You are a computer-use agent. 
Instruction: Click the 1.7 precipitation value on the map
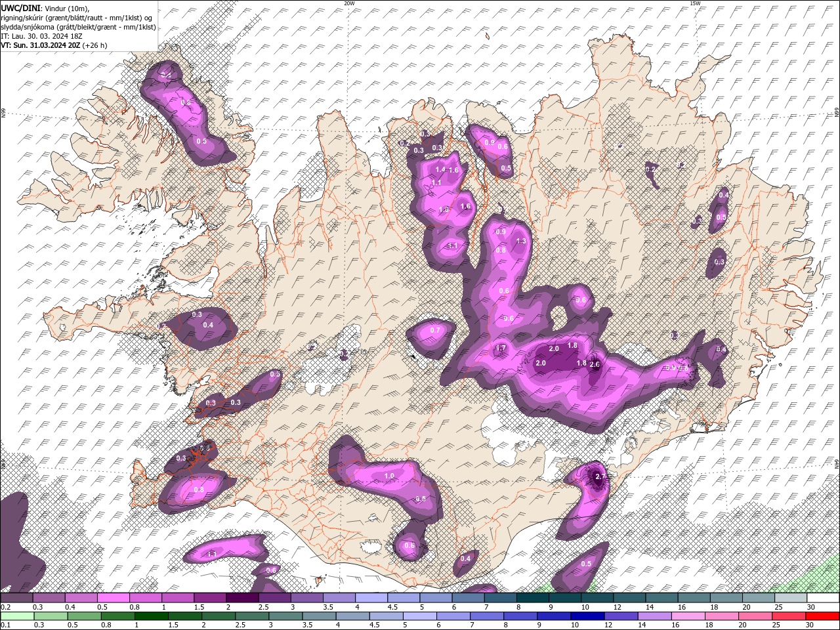[501, 348]
